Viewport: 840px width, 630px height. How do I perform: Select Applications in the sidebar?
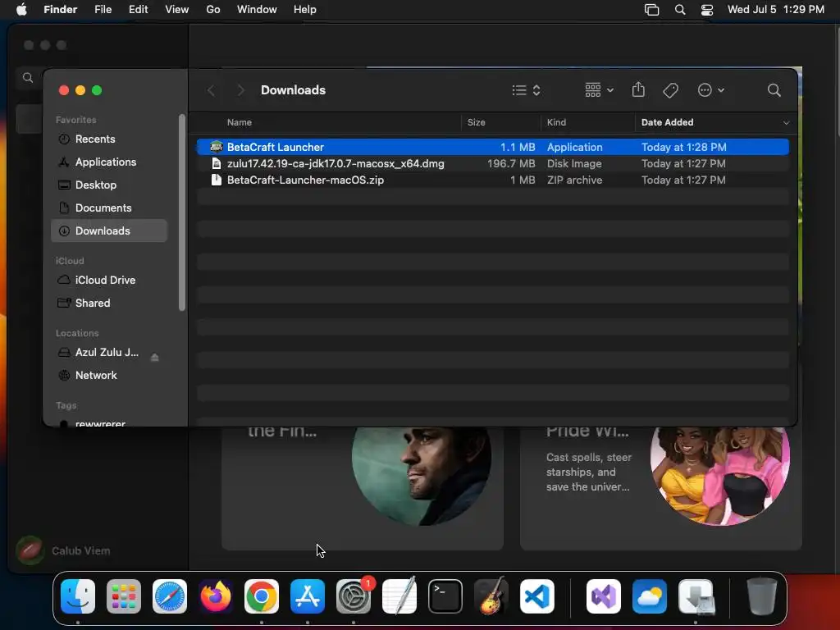109,162
